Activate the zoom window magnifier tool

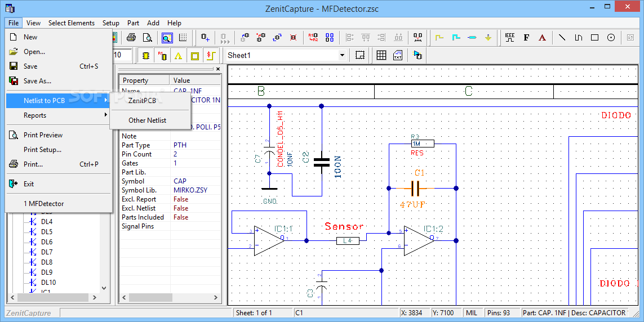(x=167, y=38)
